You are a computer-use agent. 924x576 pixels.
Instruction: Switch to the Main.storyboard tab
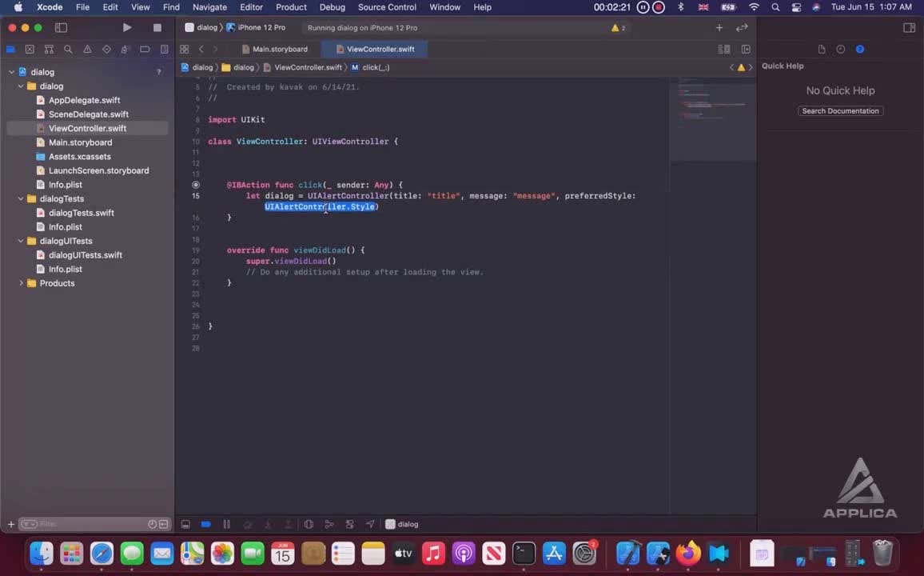pos(279,49)
